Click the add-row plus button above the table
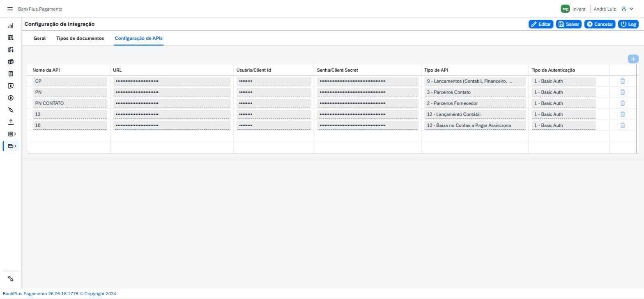Viewport: 644px width, 299px height. (633, 59)
